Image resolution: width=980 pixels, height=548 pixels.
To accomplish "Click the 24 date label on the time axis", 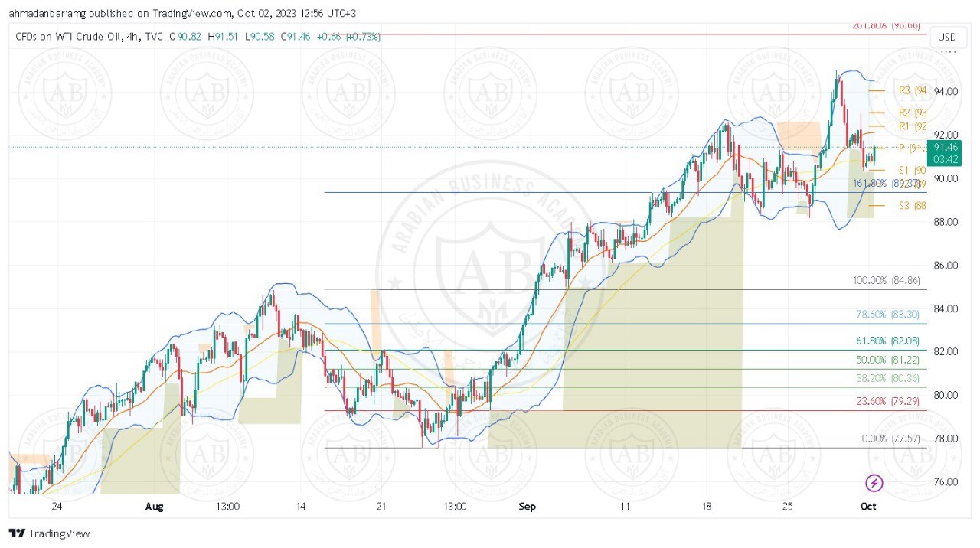I will (x=57, y=507).
